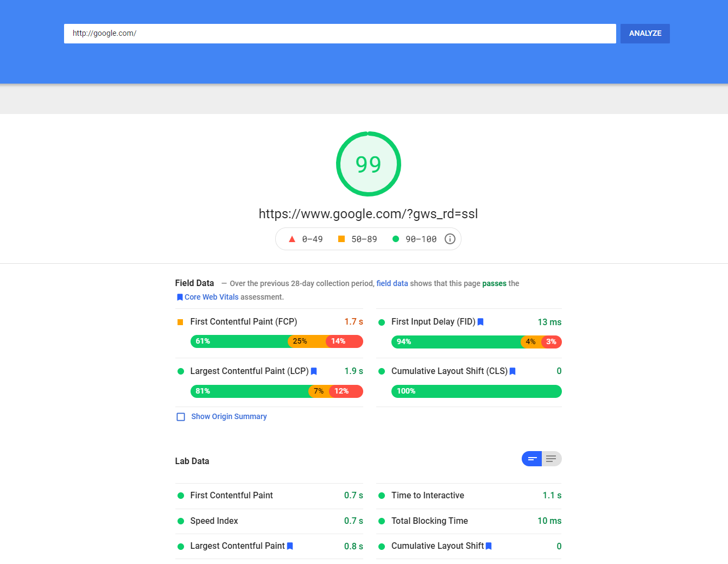
Task: Click bookmark icon beside Lab Data Largest Contentful Paint
Action: (x=290, y=546)
